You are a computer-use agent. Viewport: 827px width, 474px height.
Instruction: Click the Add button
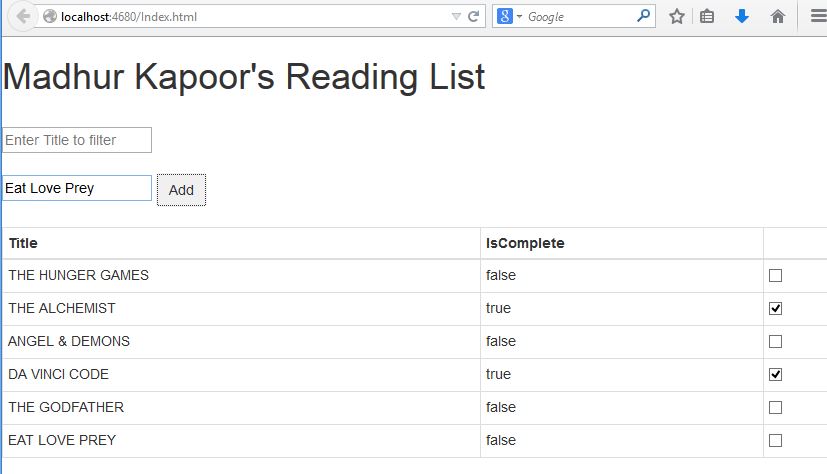(x=181, y=190)
